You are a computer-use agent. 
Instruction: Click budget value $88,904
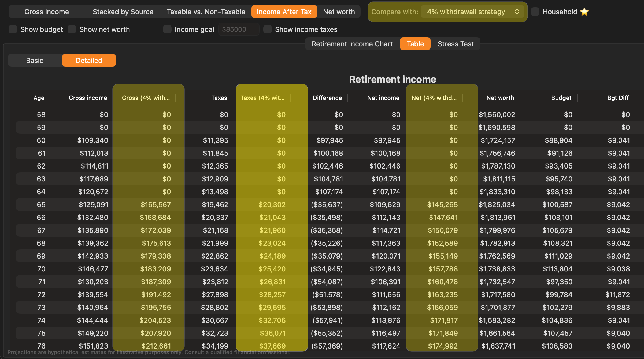coord(558,140)
